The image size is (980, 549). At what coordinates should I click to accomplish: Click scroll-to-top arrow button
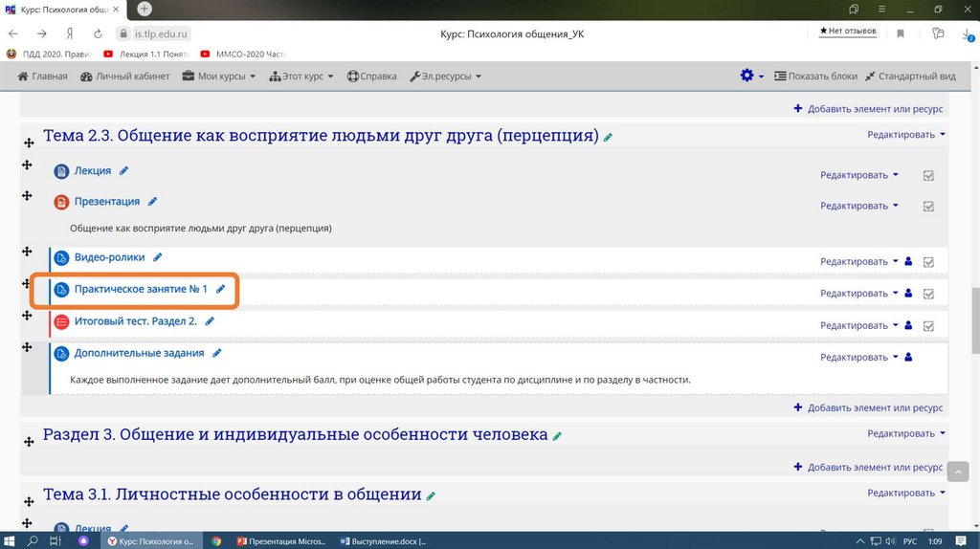pyautogui.click(x=958, y=472)
